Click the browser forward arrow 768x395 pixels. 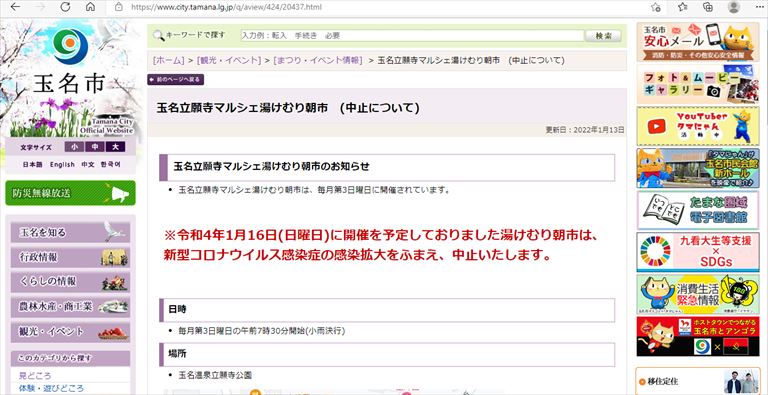click(41, 7)
